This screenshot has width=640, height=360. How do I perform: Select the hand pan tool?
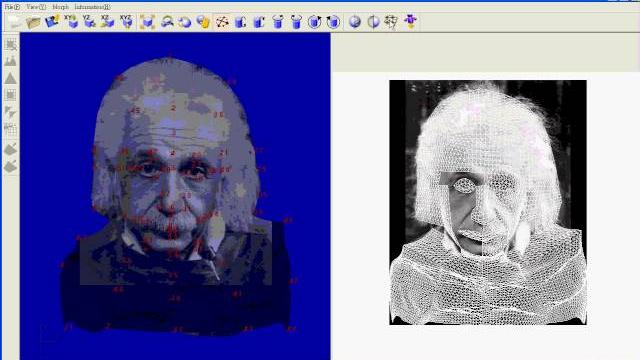coord(203,22)
